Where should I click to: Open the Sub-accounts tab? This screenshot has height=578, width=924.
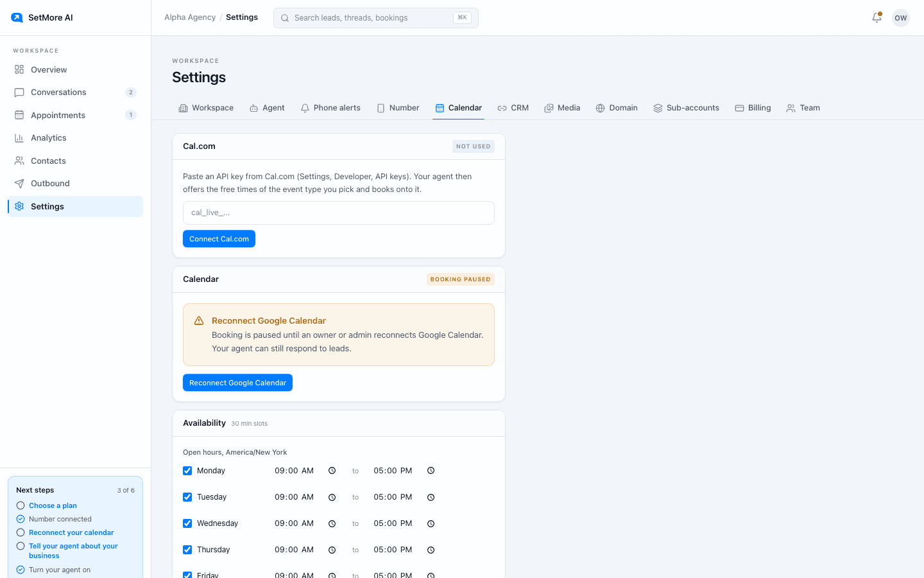pos(686,108)
